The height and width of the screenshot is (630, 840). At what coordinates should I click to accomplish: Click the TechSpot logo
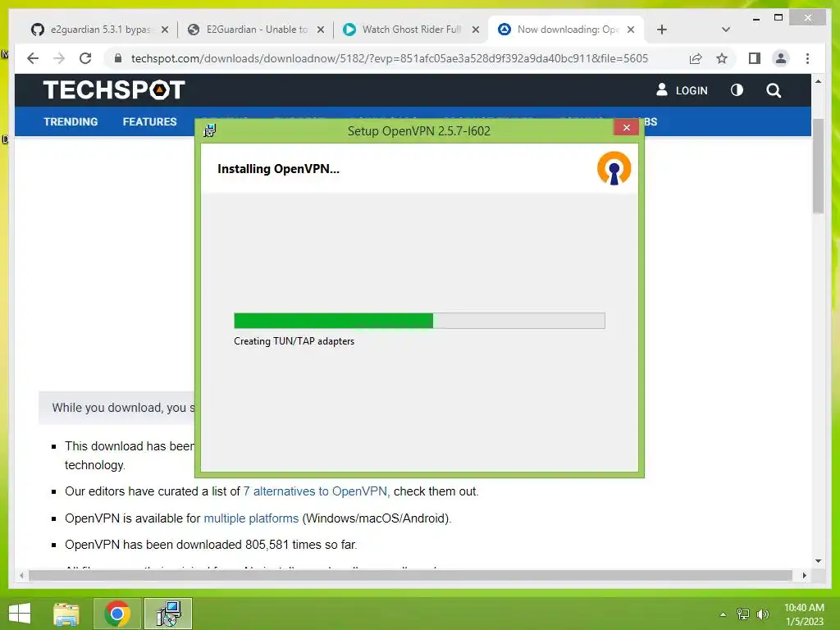(x=114, y=90)
